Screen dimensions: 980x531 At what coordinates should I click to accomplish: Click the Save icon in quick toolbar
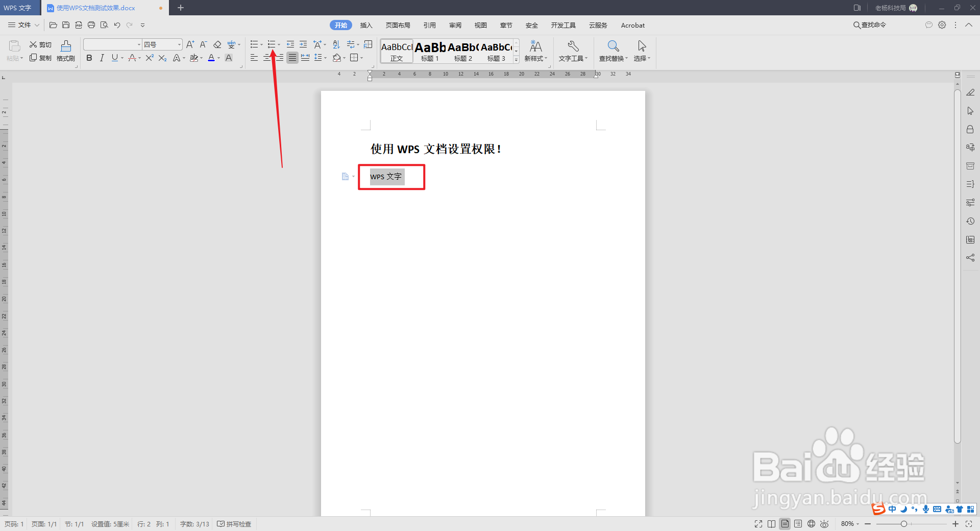tap(66, 25)
